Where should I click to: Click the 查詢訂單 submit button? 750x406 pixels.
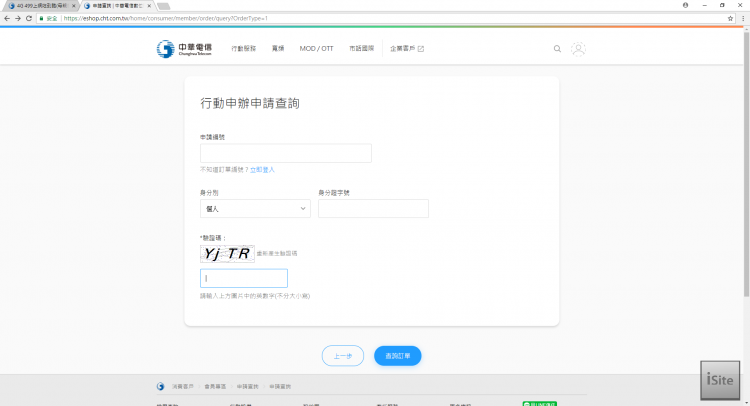point(398,355)
